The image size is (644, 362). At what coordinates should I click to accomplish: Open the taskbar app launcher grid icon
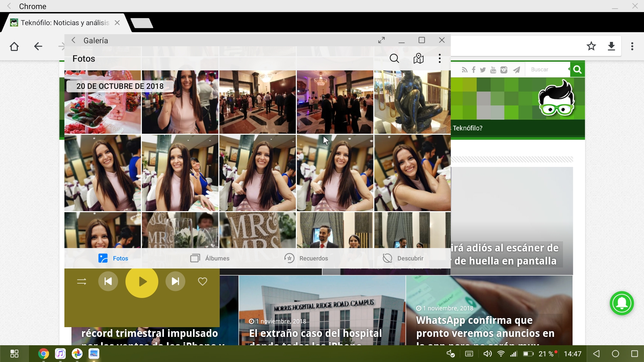pyautogui.click(x=14, y=354)
